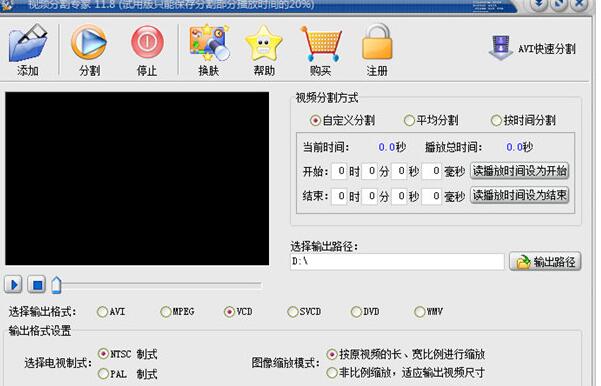601x386 pixels.
Task: Start splitting with the 分割 icon
Action: click(89, 42)
